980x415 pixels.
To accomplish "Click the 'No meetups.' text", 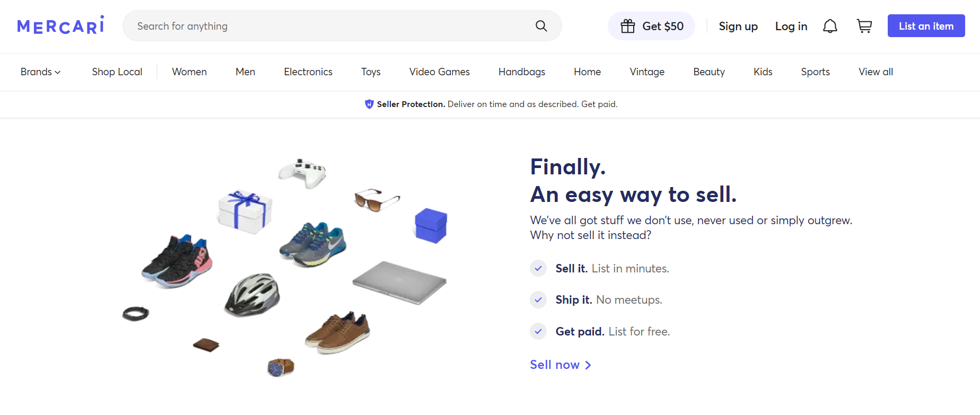I will [x=629, y=299].
